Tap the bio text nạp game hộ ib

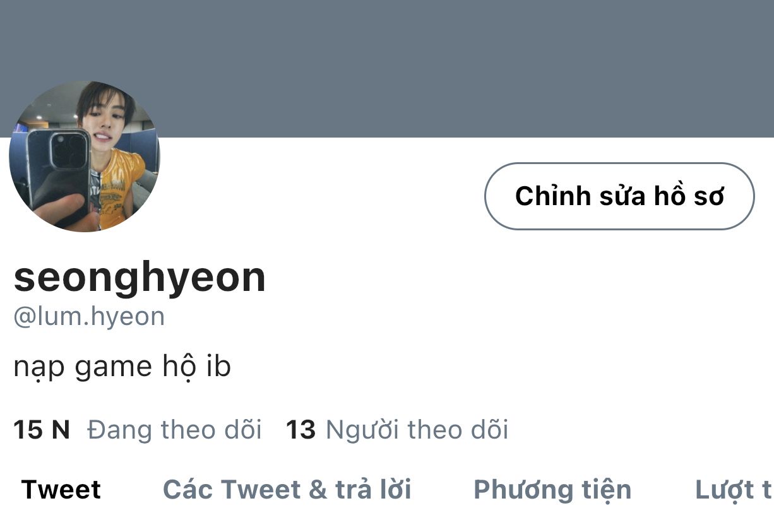pos(122,367)
